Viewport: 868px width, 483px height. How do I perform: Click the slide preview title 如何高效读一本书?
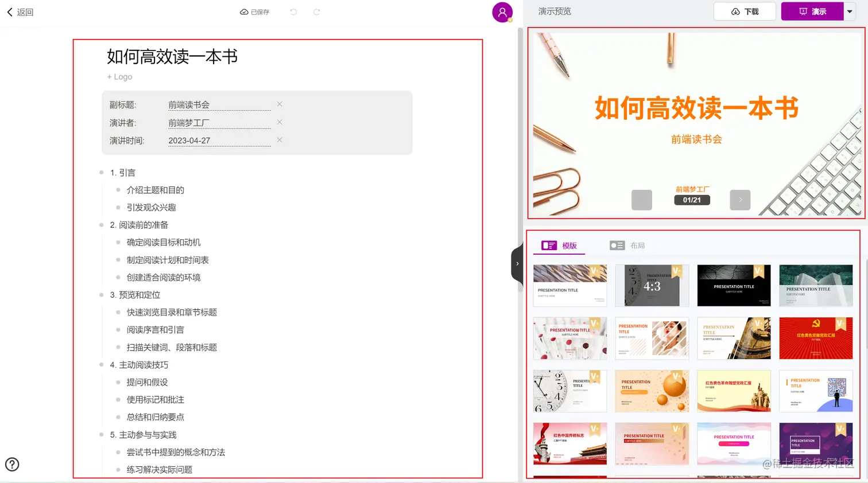pyautogui.click(x=696, y=108)
